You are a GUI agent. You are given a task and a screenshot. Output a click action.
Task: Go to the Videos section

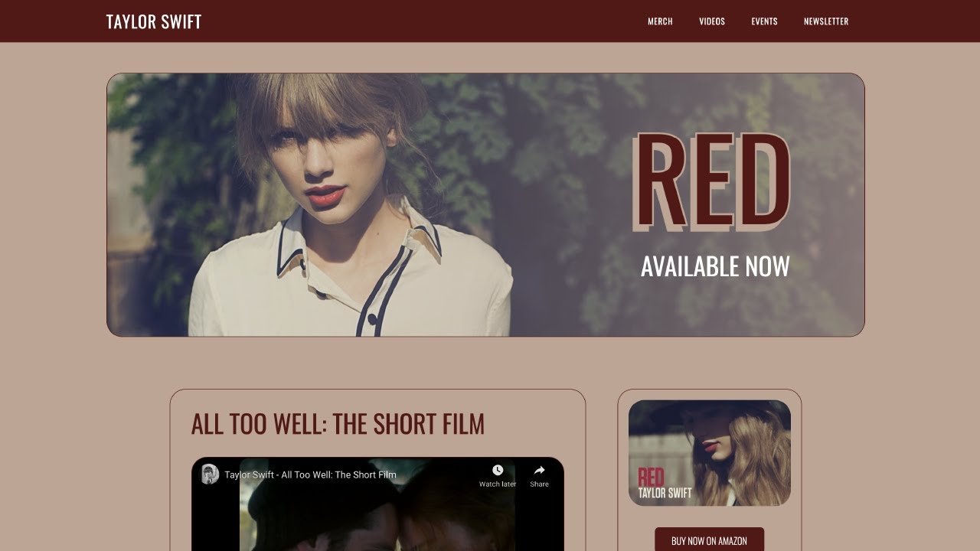[712, 21]
